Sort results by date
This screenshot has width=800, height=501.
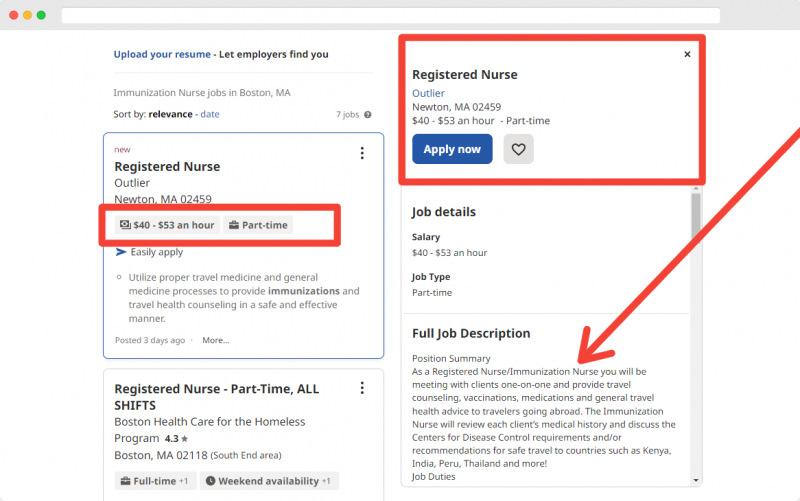coord(210,114)
